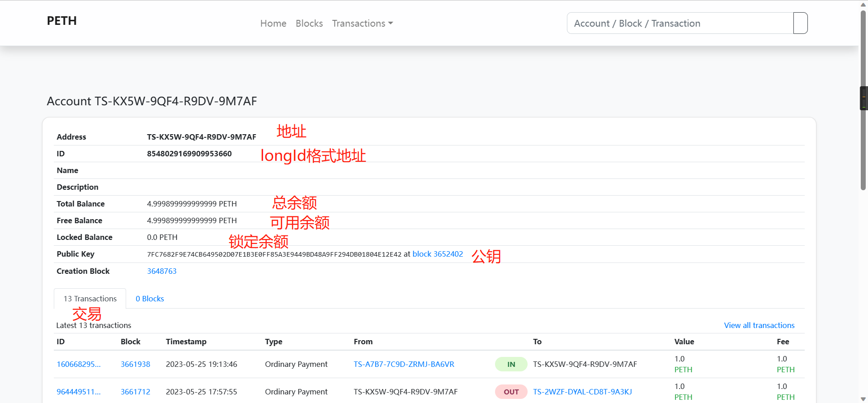Open block 3661938 in the table
Image resolution: width=868 pixels, height=403 pixels.
click(135, 364)
